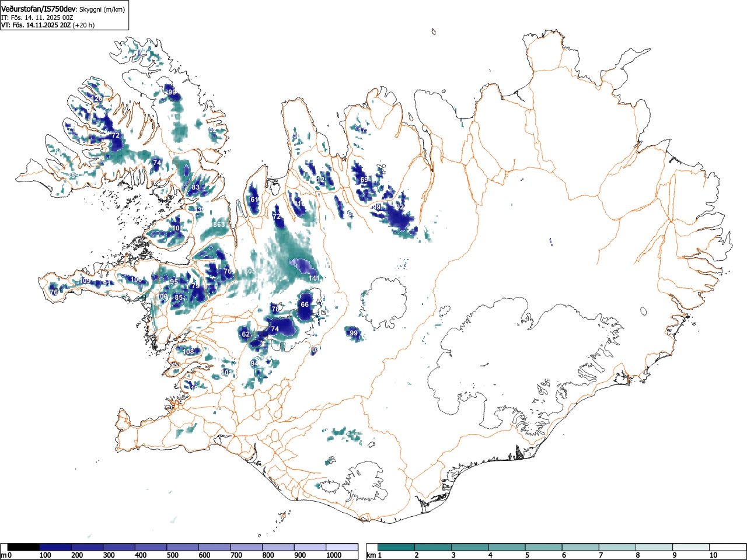Select the 900–1000 m pale lavender swatch
This screenshot has width=747, height=560.
pyautogui.click(x=310, y=547)
